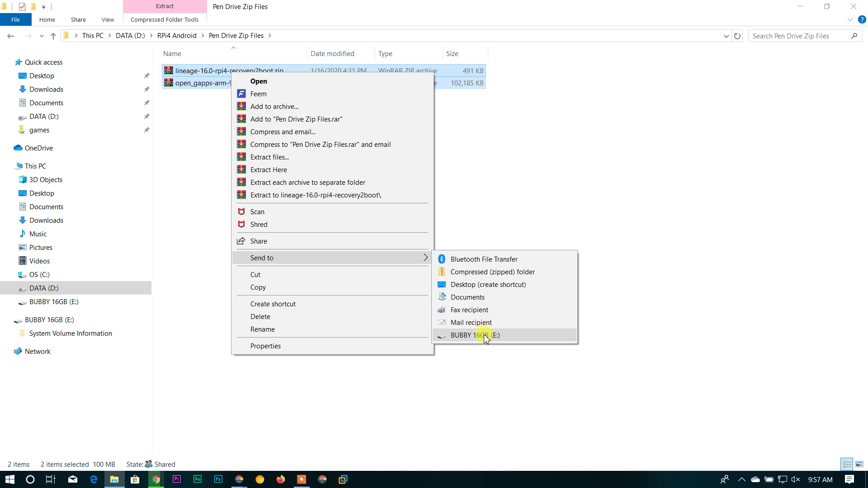Toggle system volume mute icon in tray
This screenshot has height=488, width=868.
tap(796, 479)
